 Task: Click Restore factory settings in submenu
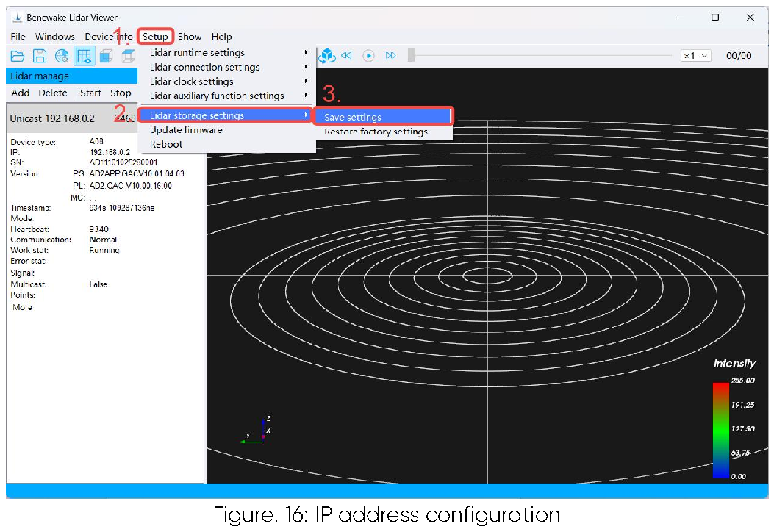click(x=384, y=132)
